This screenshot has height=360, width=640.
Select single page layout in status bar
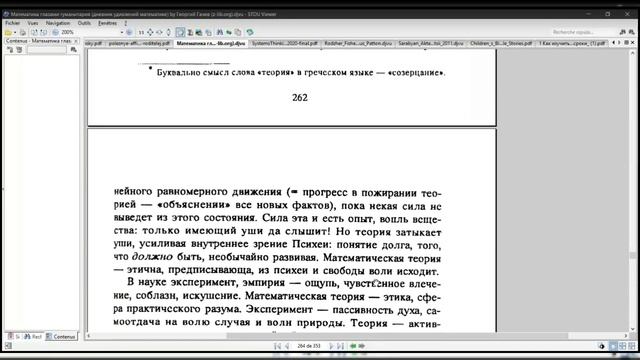pyautogui.click(x=613, y=346)
